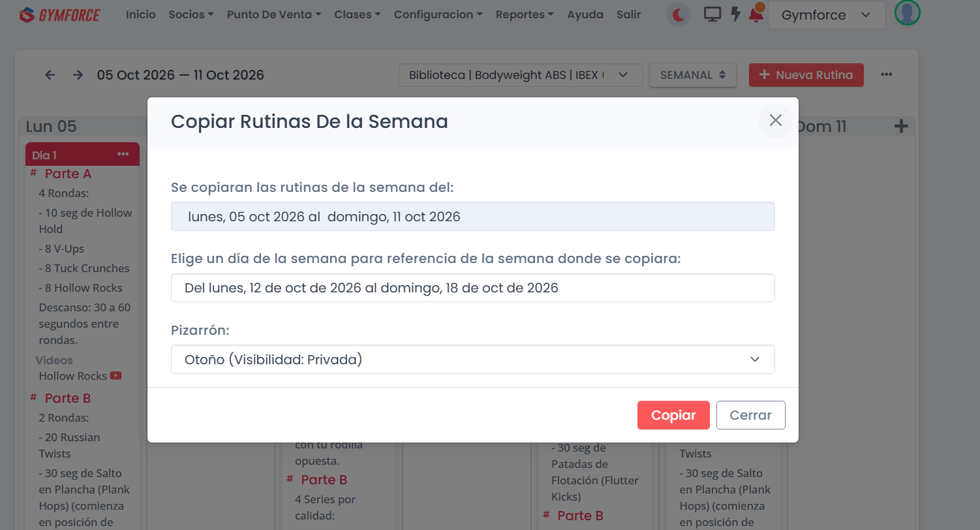Viewport: 980px width, 530px height.
Task: Open the Gymforce branch dropdown
Action: click(x=827, y=15)
